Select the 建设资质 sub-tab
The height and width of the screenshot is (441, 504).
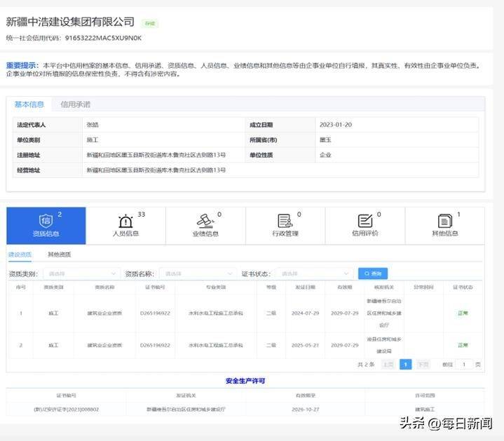pyautogui.click(x=20, y=255)
